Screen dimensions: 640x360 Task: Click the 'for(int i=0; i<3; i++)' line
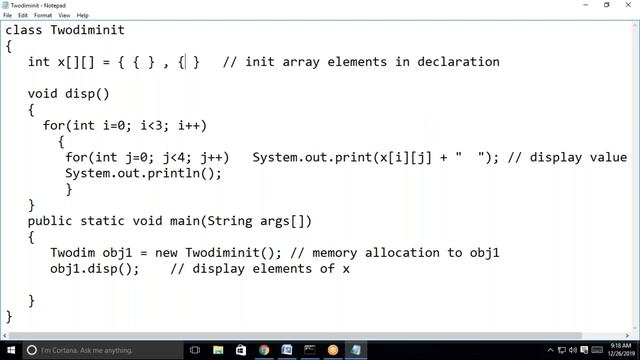[x=125, y=125]
